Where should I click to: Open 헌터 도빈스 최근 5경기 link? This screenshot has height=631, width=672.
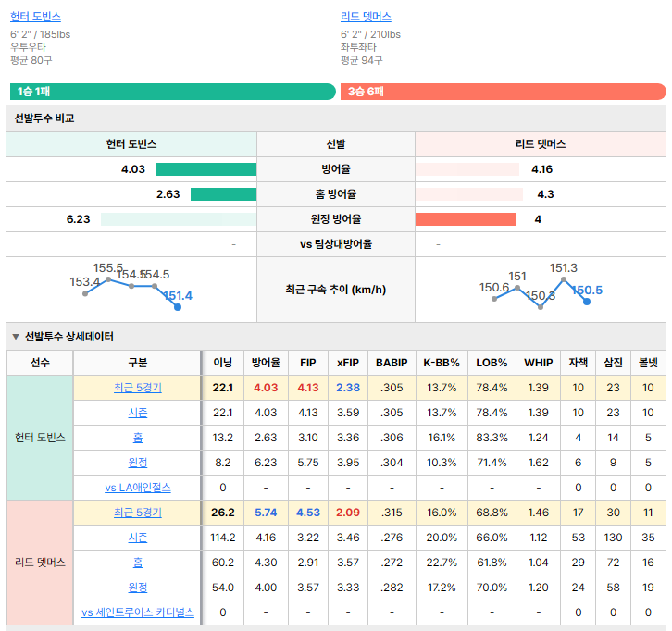point(138,388)
